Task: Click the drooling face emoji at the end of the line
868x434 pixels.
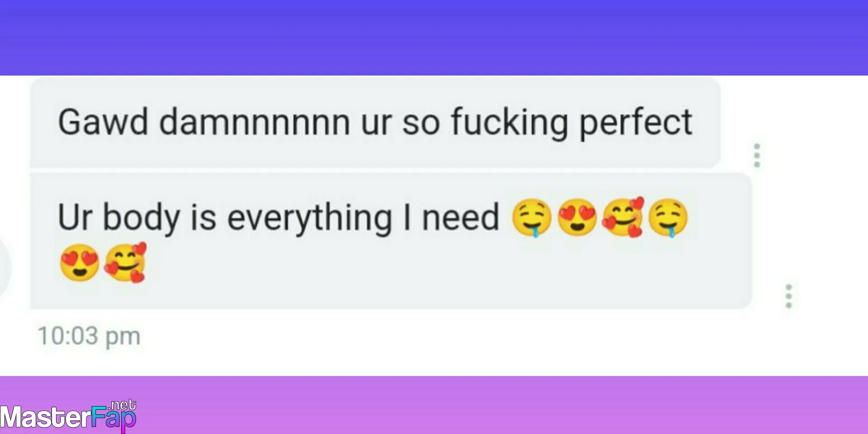Action: [x=668, y=218]
